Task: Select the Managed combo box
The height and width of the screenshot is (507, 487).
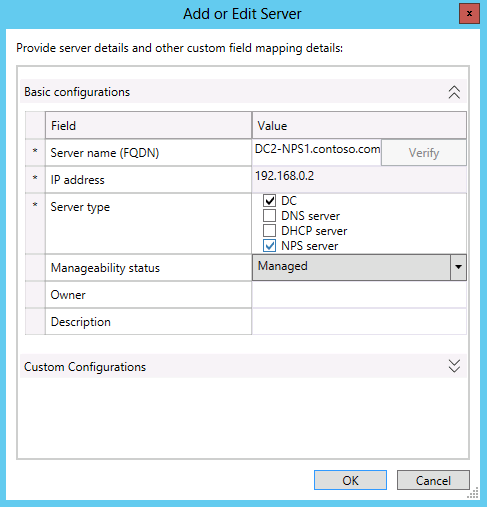Action: [351, 267]
